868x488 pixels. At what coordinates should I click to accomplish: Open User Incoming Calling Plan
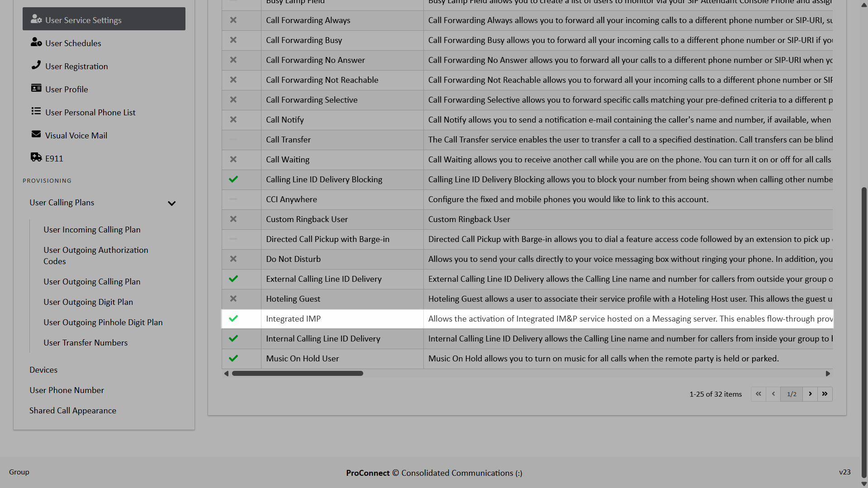click(92, 230)
